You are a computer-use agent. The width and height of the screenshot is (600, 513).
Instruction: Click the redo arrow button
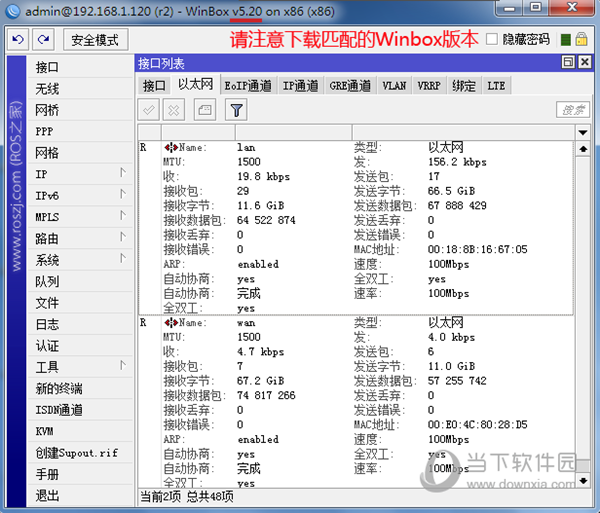click(x=43, y=39)
